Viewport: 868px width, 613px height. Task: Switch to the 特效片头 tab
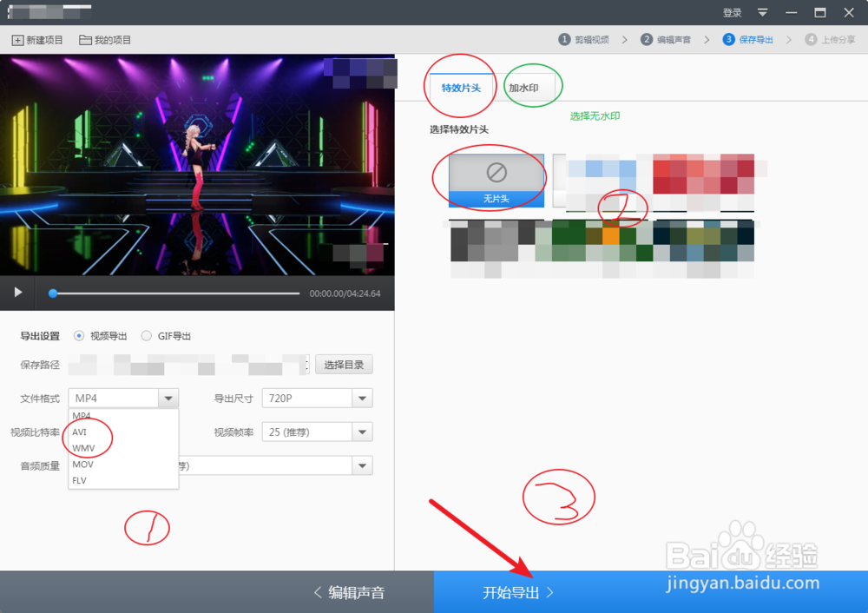point(461,88)
